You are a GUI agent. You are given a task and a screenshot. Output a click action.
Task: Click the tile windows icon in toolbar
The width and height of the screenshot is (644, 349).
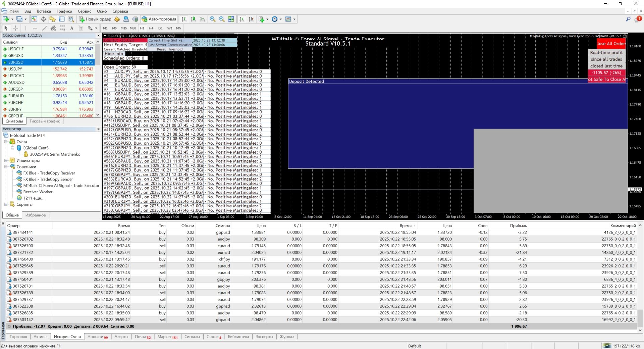pyautogui.click(x=231, y=19)
